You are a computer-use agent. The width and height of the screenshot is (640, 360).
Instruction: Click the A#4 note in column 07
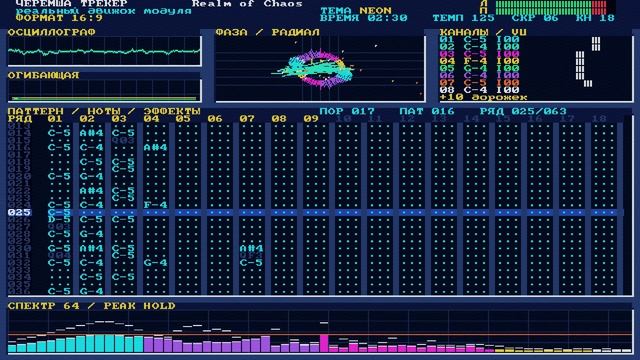(251, 248)
